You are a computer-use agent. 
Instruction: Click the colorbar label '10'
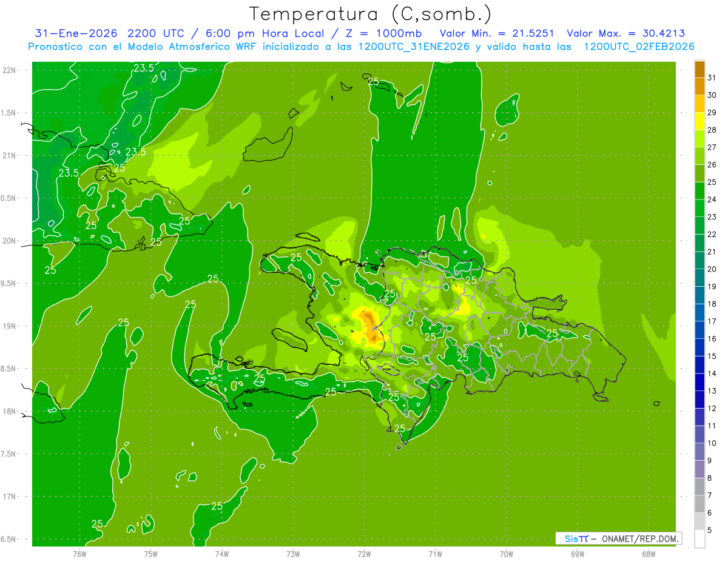(712, 443)
